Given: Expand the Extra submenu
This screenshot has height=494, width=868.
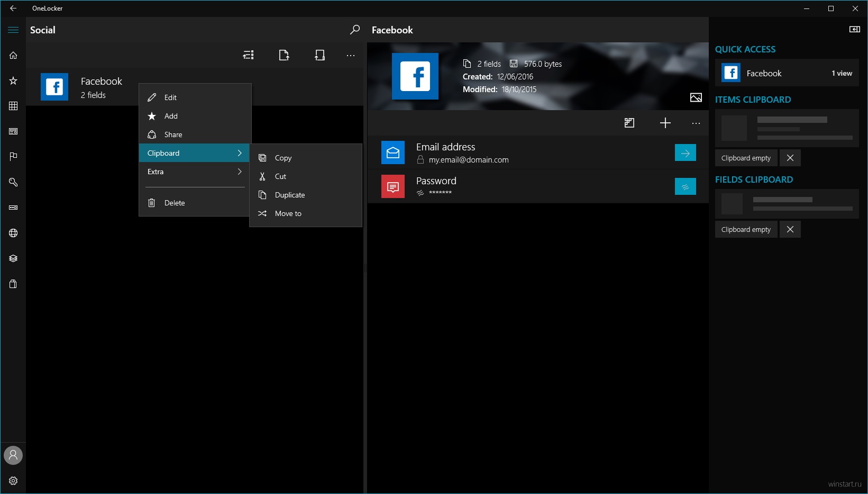Looking at the screenshot, I should 194,172.
